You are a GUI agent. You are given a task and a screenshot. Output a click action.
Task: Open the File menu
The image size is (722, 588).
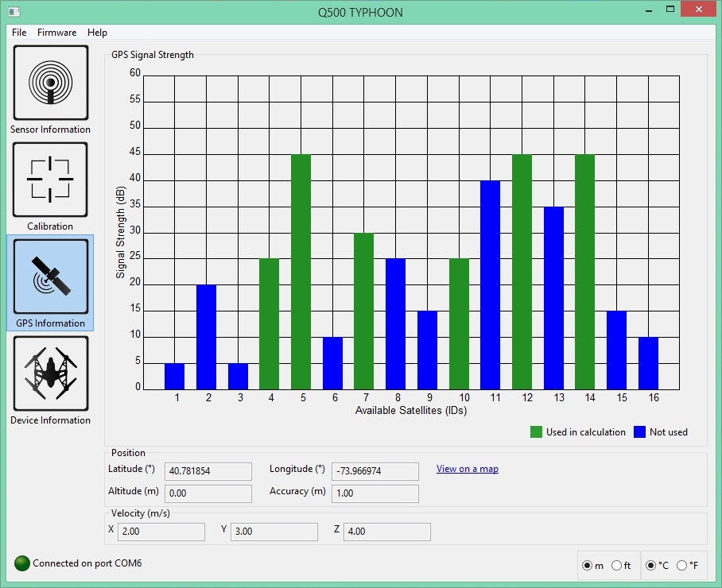[x=19, y=33]
